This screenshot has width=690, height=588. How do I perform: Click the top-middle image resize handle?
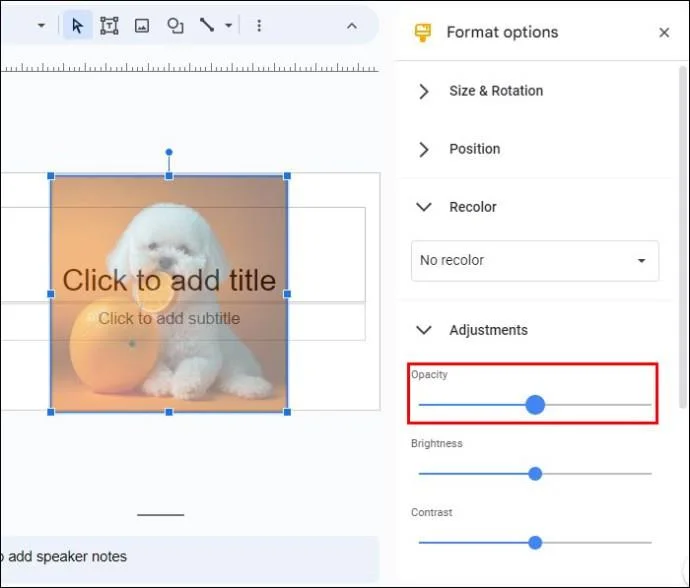tap(169, 176)
